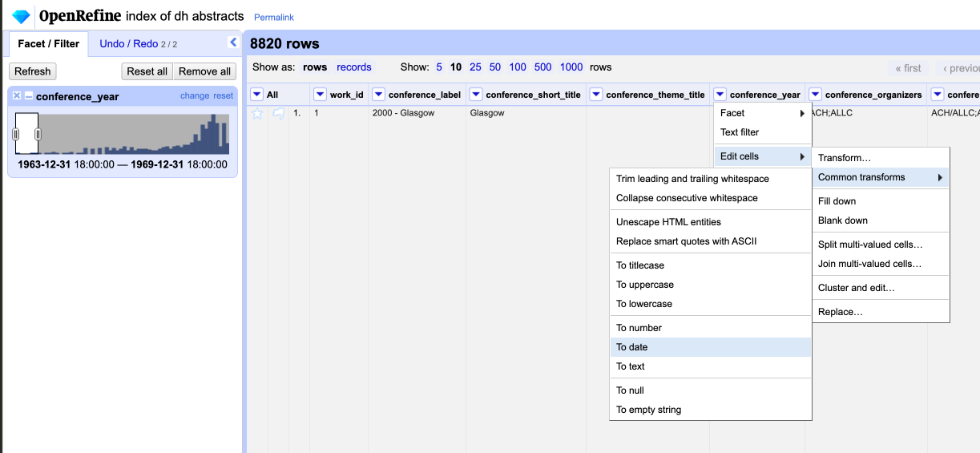Expand the Facet submenu

pos(762,113)
